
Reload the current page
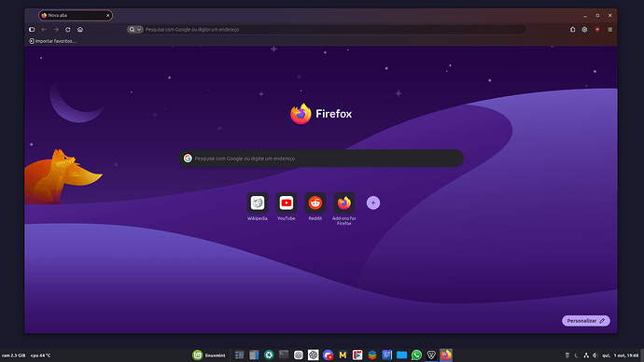click(68, 30)
